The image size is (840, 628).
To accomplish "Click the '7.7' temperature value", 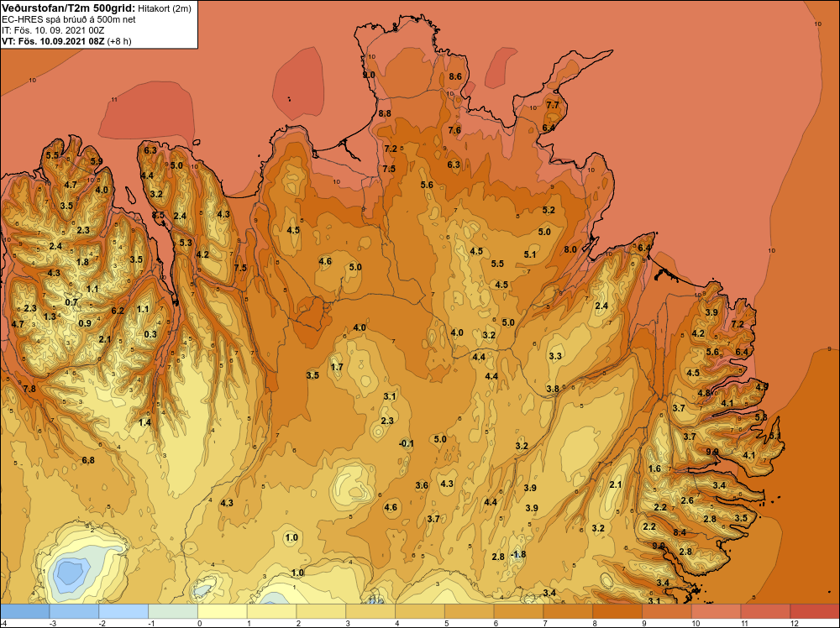I will pos(553,106).
